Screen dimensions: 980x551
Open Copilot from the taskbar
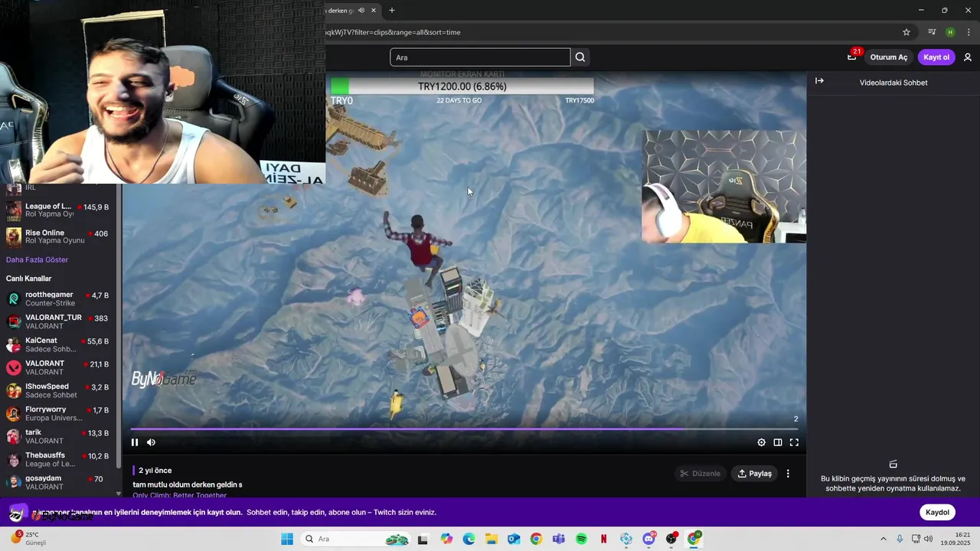[x=447, y=539]
